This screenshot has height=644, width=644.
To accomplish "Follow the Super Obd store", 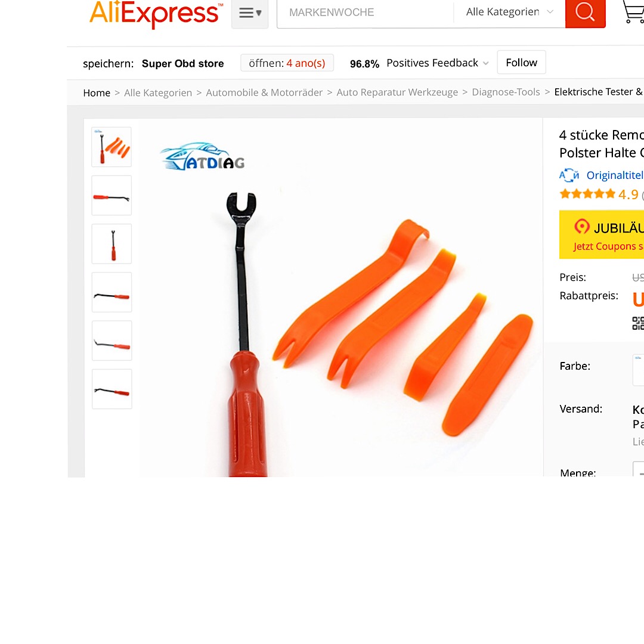I will pos(521,63).
